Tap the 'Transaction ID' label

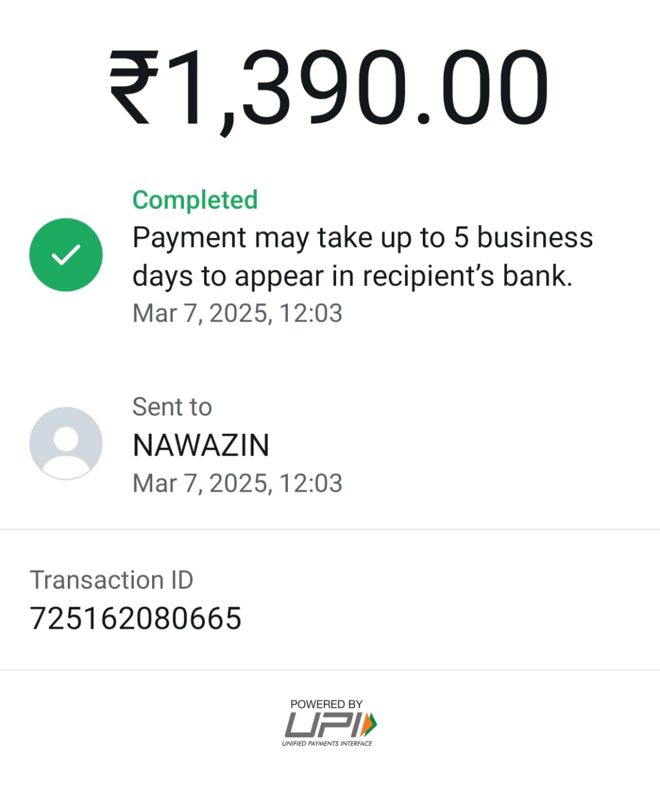tap(112, 580)
